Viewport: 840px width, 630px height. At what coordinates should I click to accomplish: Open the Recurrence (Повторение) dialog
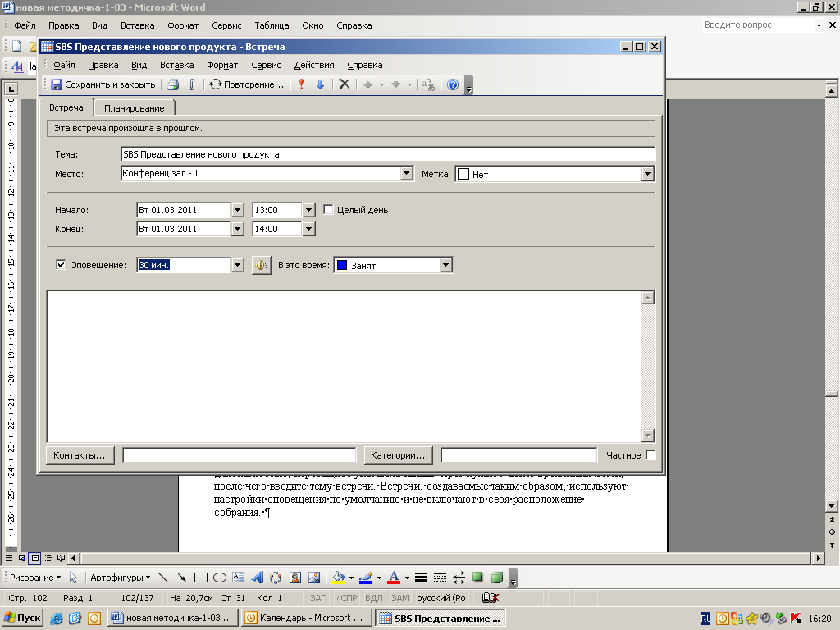click(x=246, y=84)
